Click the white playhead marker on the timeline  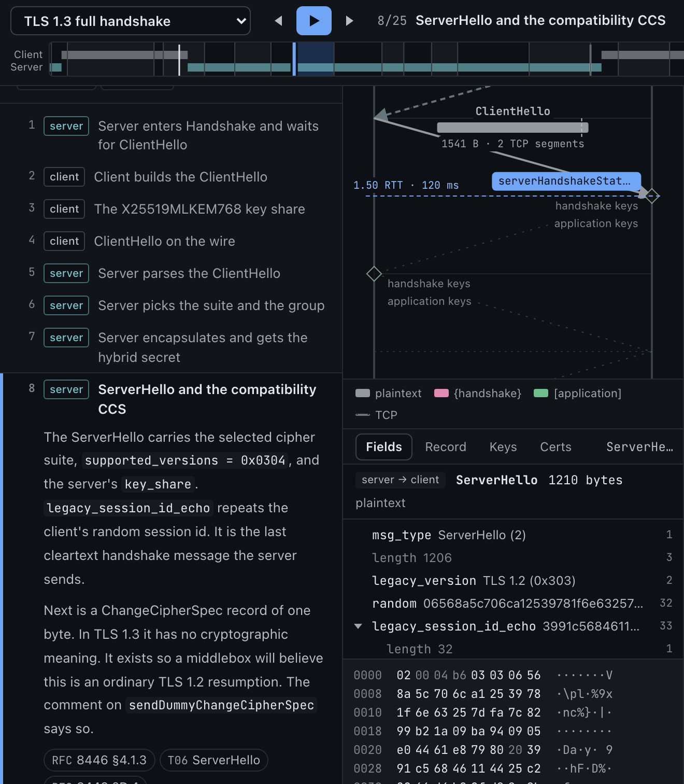tap(179, 60)
